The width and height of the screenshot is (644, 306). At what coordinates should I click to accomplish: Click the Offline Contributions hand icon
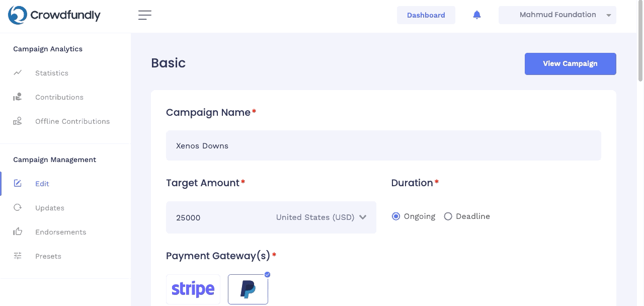coord(18,121)
